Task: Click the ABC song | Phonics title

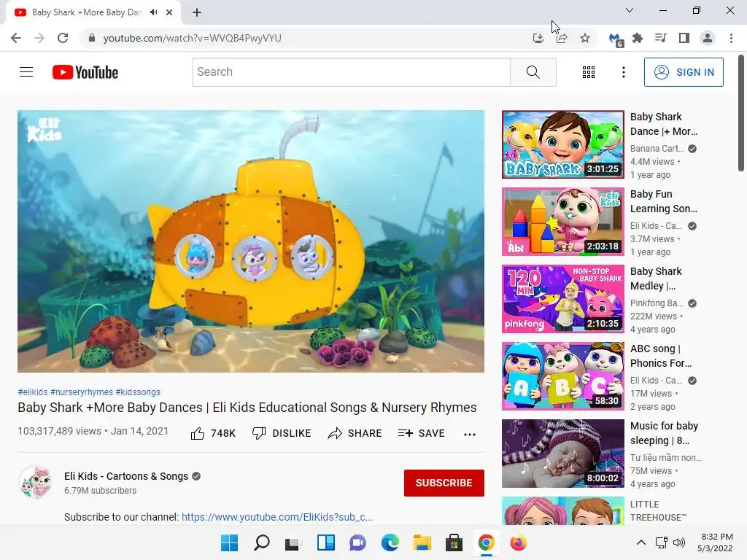Action: (x=661, y=356)
